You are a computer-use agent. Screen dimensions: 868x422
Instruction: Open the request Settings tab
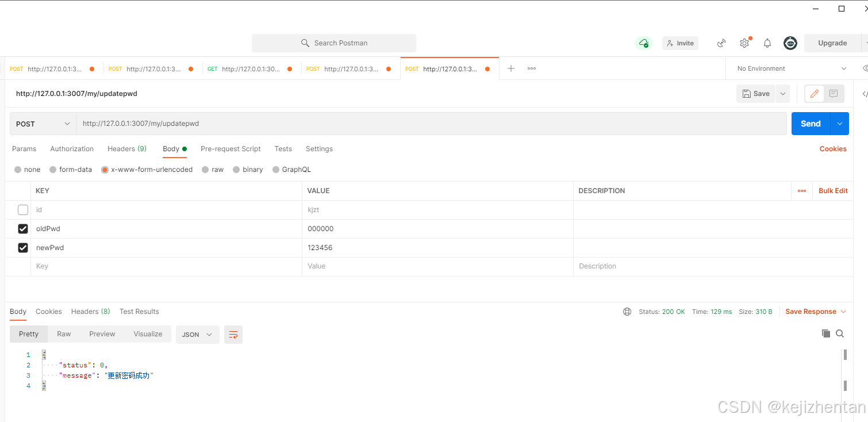(319, 149)
